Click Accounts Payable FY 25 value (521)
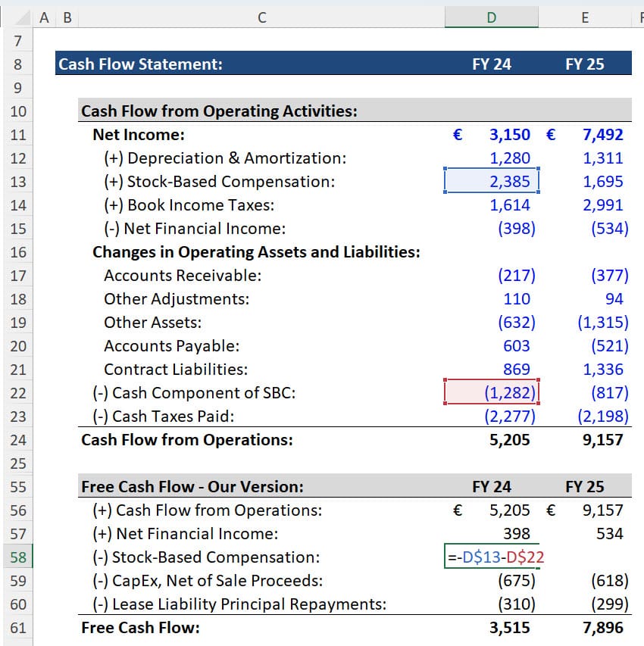Viewport: 644px width, 646px height. (610, 346)
